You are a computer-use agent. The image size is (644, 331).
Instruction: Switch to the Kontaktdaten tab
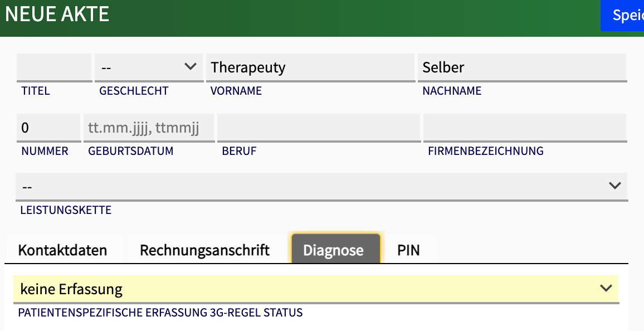click(x=62, y=250)
